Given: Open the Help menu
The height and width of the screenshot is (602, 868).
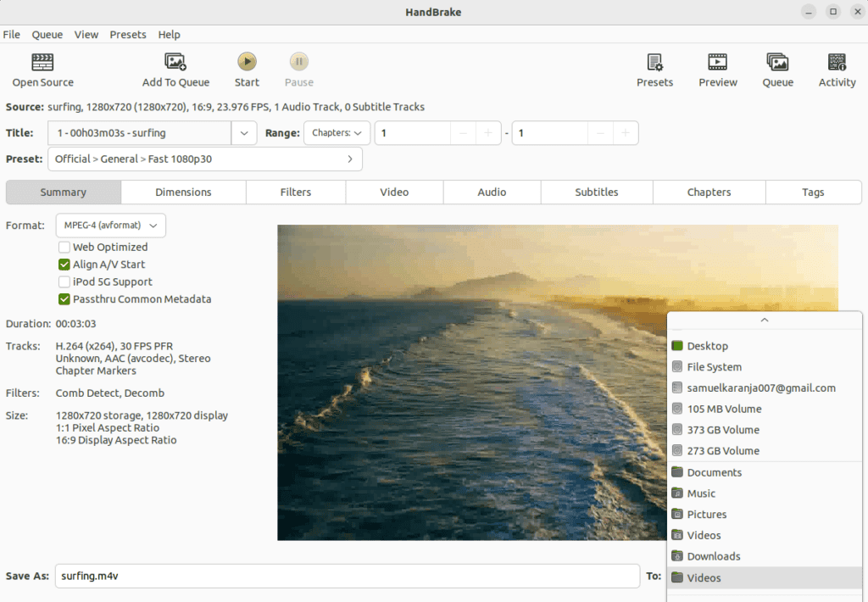Looking at the screenshot, I should (x=169, y=34).
